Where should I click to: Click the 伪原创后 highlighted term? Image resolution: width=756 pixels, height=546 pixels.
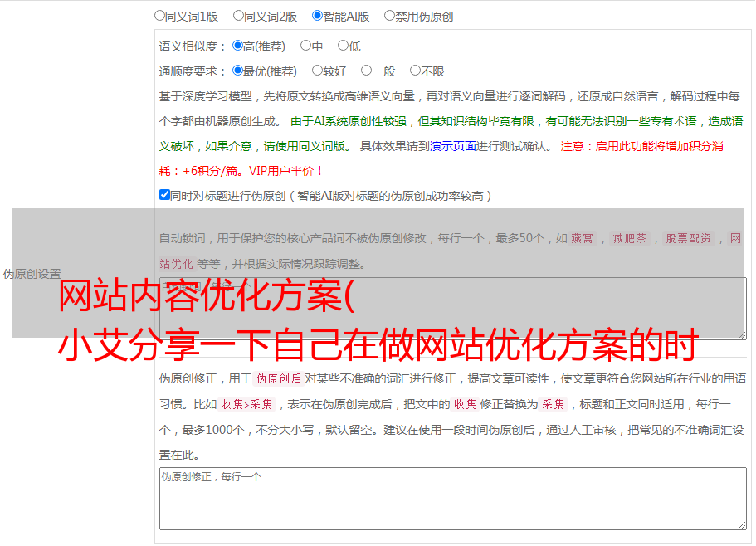click(279, 378)
